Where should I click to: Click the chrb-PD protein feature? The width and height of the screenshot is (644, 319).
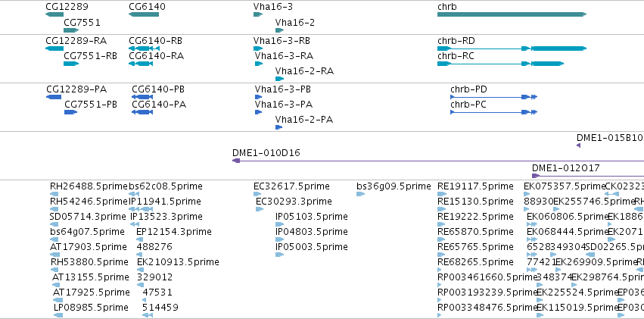pyautogui.click(x=493, y=97)
